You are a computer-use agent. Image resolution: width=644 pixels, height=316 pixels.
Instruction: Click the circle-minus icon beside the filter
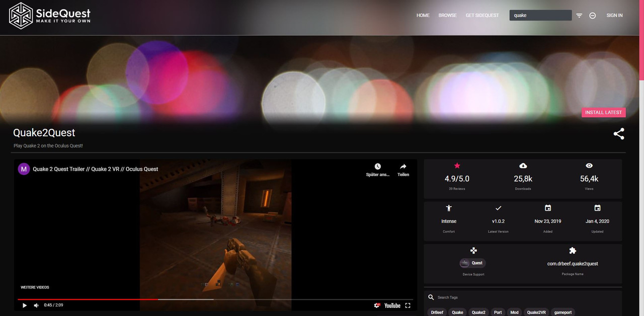593,16
